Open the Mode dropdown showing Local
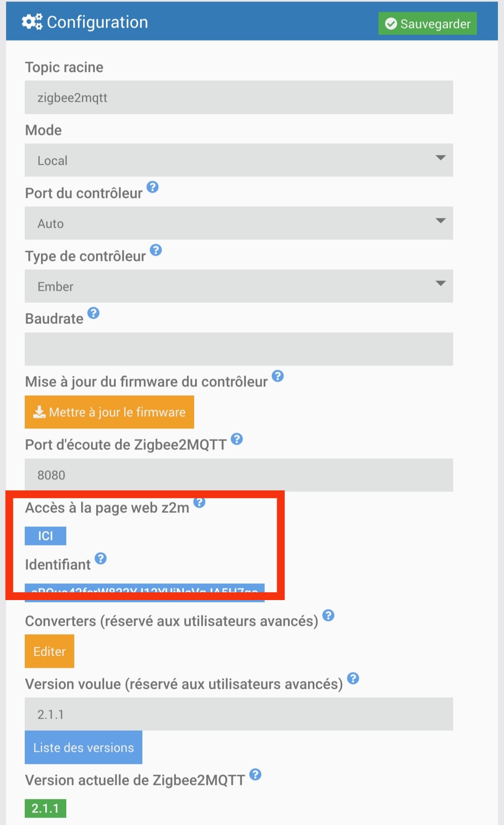Screen dimensions: 504x825 click(238, 160)
